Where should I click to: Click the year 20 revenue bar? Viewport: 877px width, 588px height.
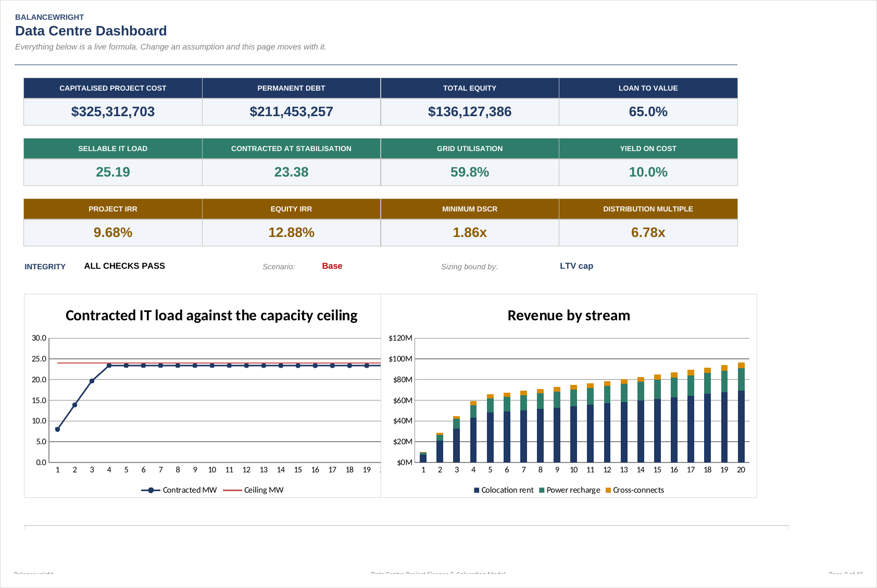pyautogui.click(x=741, y=412)
